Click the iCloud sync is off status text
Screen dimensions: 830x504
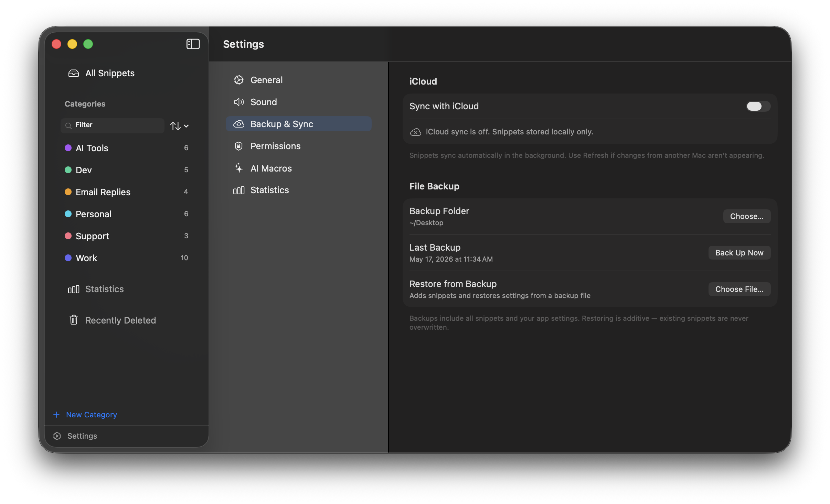[x=509, y=132]
